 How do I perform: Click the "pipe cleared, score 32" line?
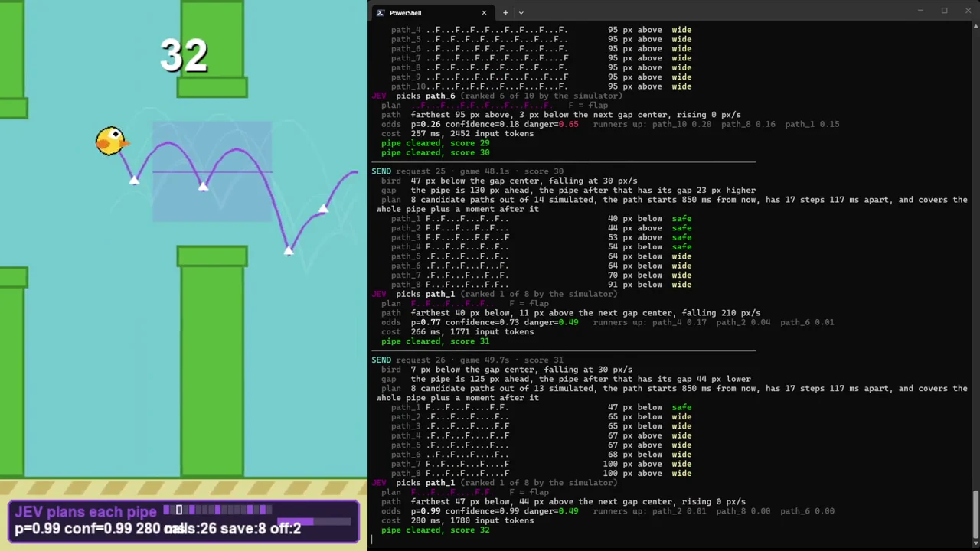pos(435,530)
